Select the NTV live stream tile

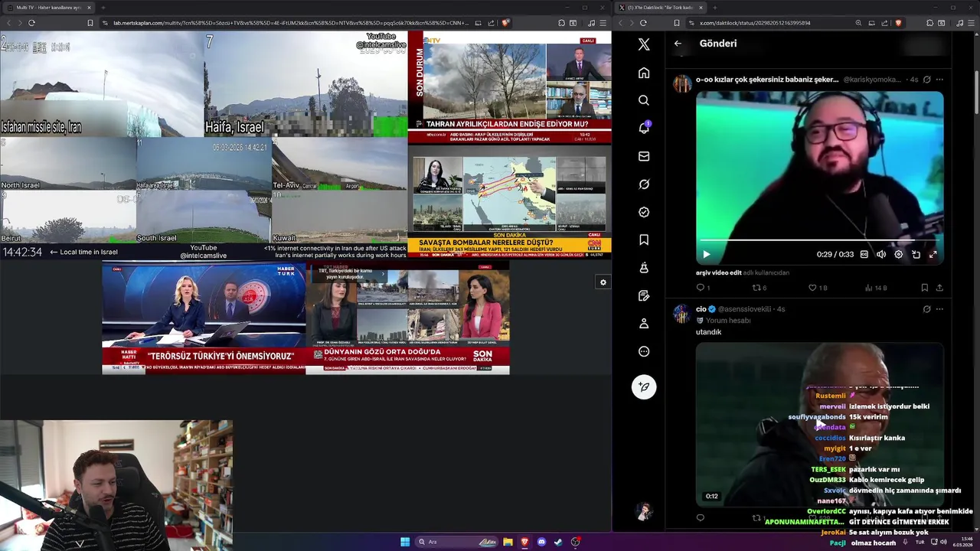(x=510, y=87)
